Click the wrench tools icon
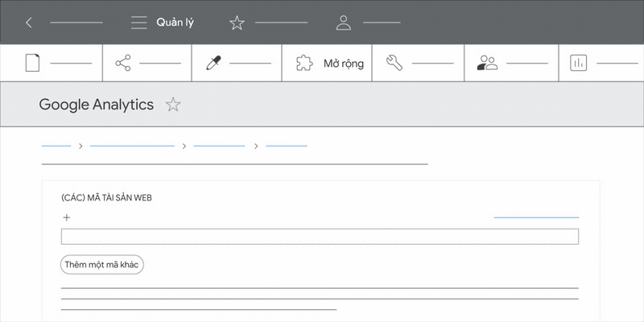 tap(394, 64)
